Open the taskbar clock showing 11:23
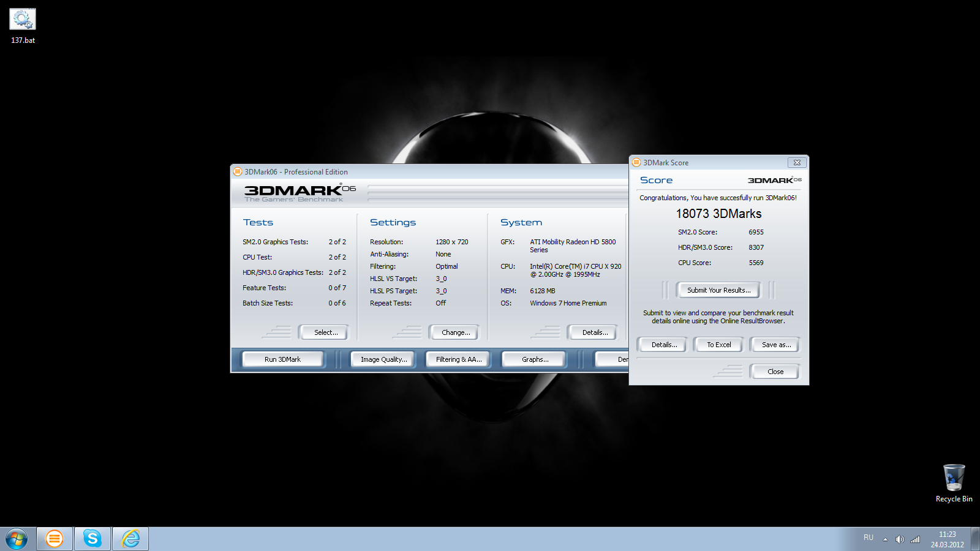 point(947,539)
